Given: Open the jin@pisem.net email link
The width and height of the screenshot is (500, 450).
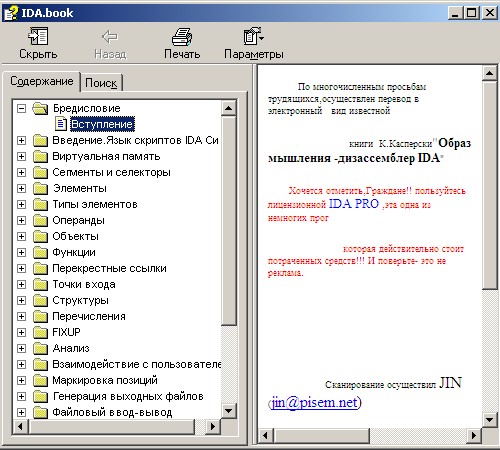Looking at the screenshot, I should point(315,402).
